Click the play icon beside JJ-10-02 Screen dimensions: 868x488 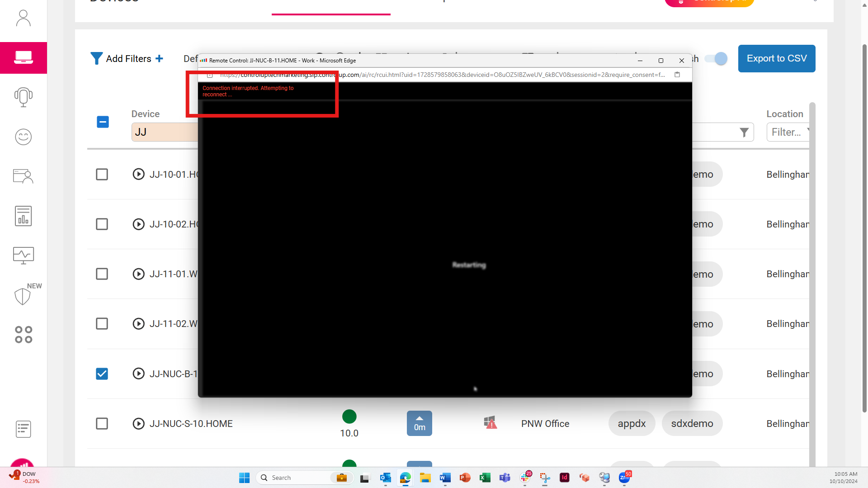[138, 224]
